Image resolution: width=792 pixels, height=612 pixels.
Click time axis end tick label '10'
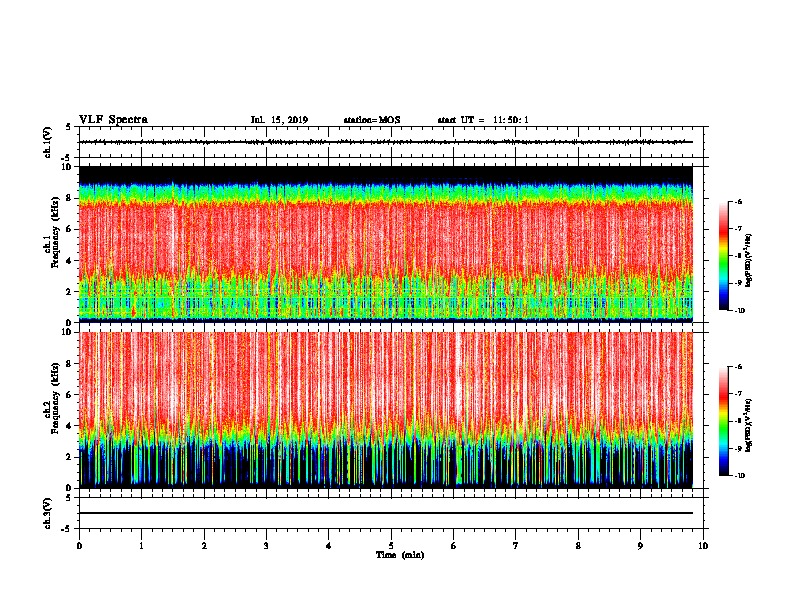coord(703,546)
